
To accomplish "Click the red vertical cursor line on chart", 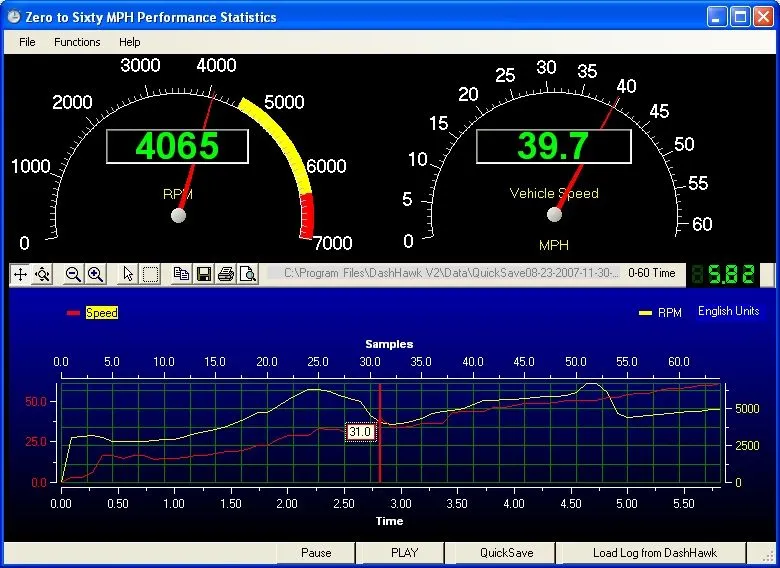I will click(380, 455).
